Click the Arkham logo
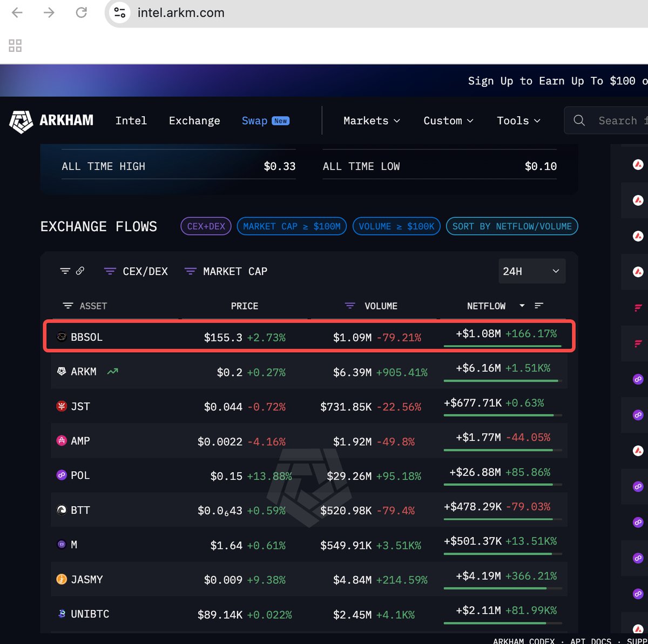Viewport: 648px width, 644px height. [x=51, y=121]
